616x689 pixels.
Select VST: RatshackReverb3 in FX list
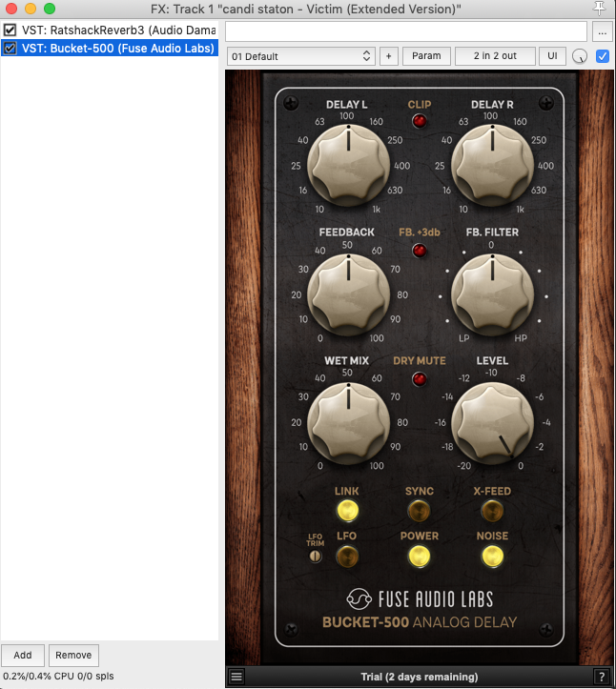pyautogui.click(x=110, y=30)
